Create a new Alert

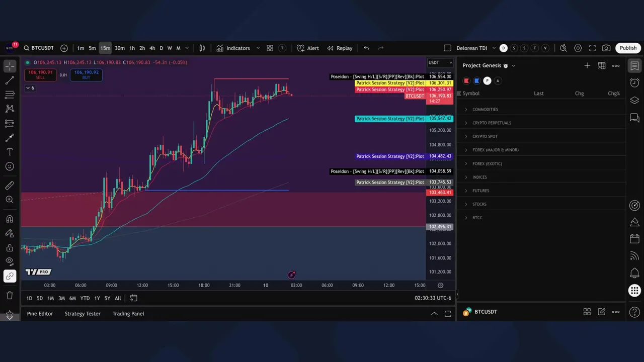pos(308,48)
